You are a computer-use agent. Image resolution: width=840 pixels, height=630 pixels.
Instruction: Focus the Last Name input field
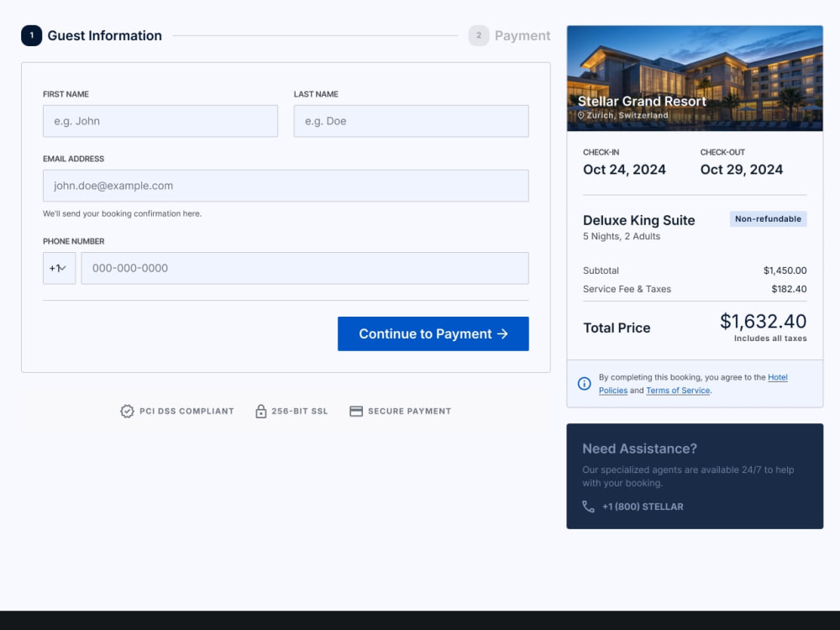(411, 121)
